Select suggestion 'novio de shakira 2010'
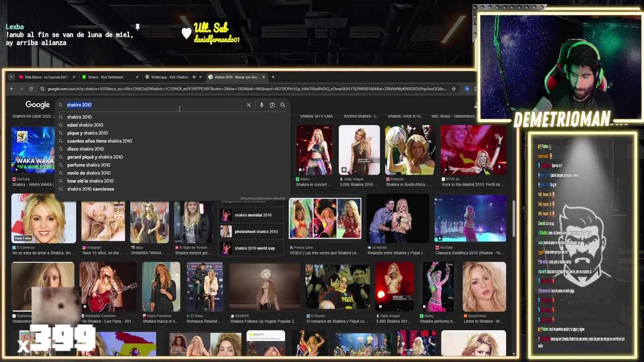The width and height of the screenshot is (644, 362). [x=171, y=173]
